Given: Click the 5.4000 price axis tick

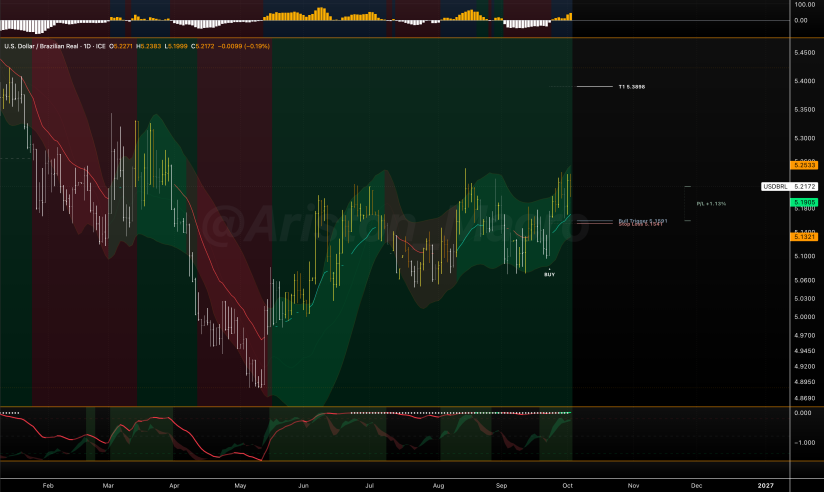Looking at the screenshot, I should (x=805, y=81).
